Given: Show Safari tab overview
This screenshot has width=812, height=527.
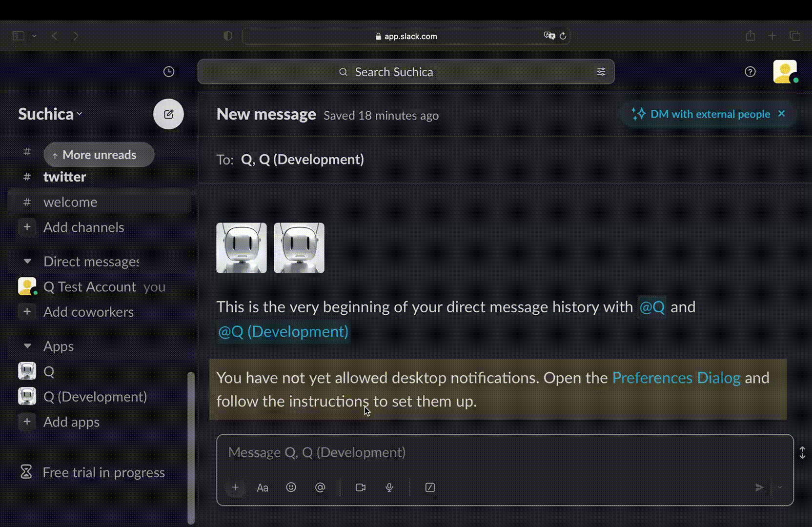Looking at the screenshot, I should click(x=795, y=36).
